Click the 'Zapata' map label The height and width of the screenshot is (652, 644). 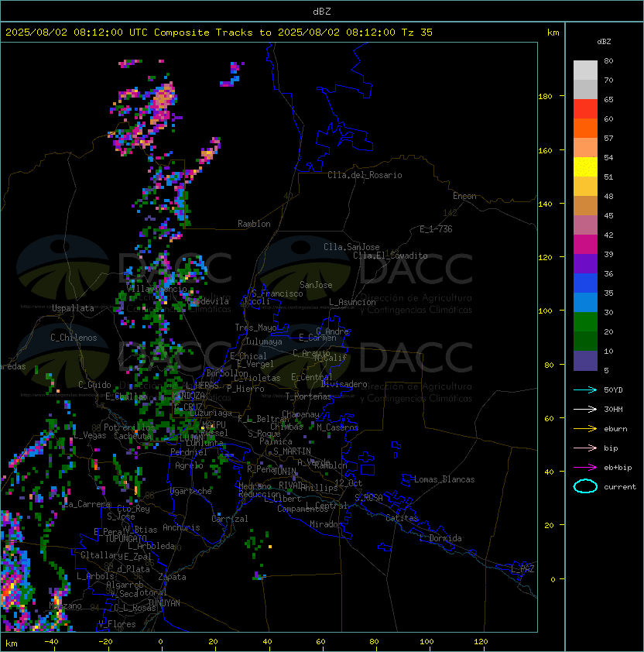point(172,577)
